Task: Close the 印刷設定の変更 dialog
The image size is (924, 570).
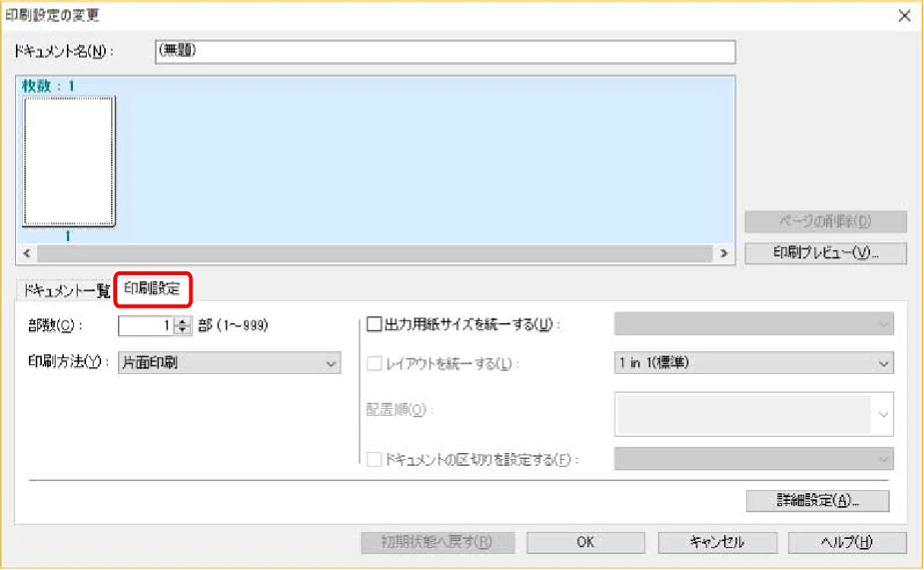Action: coord(904,16)
